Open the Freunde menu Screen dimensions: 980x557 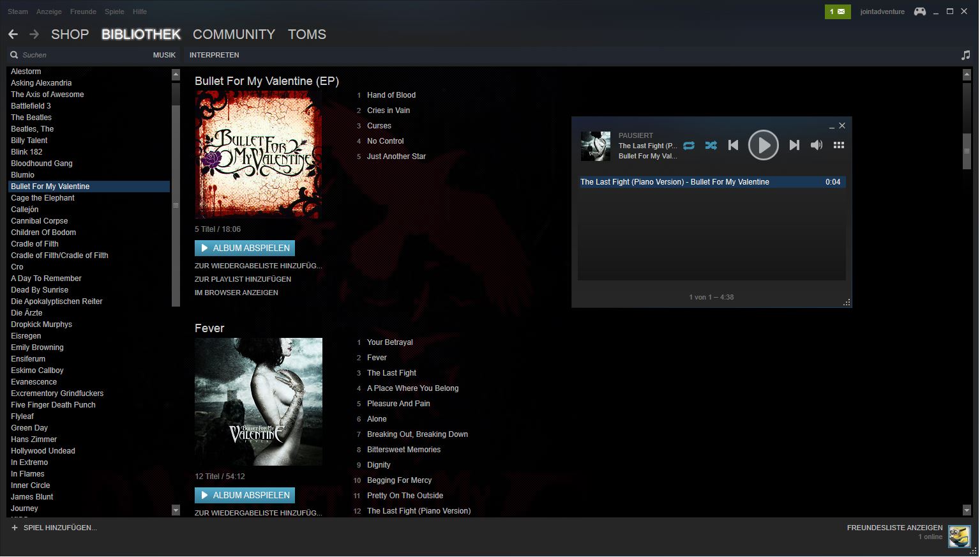[83, 11]
